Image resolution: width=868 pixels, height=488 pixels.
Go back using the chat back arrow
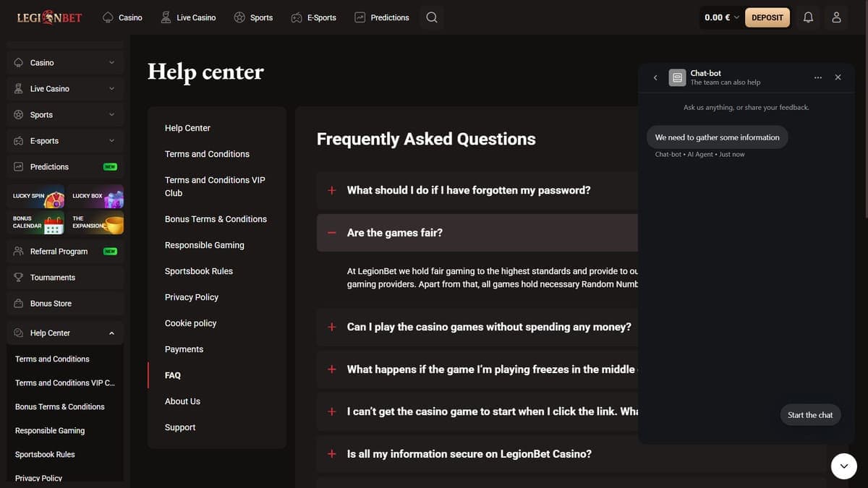coord(655,77)
